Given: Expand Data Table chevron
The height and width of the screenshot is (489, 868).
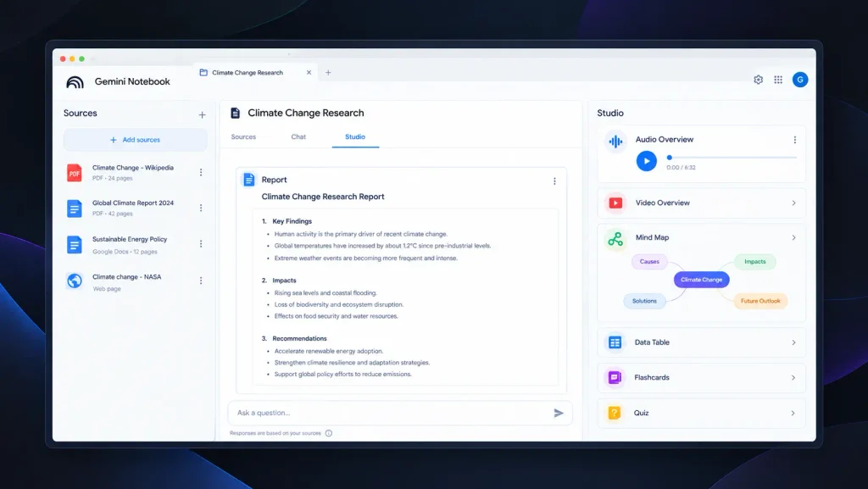Looking at the screenshot, I should pyautogui.click(x=793, y=342).
